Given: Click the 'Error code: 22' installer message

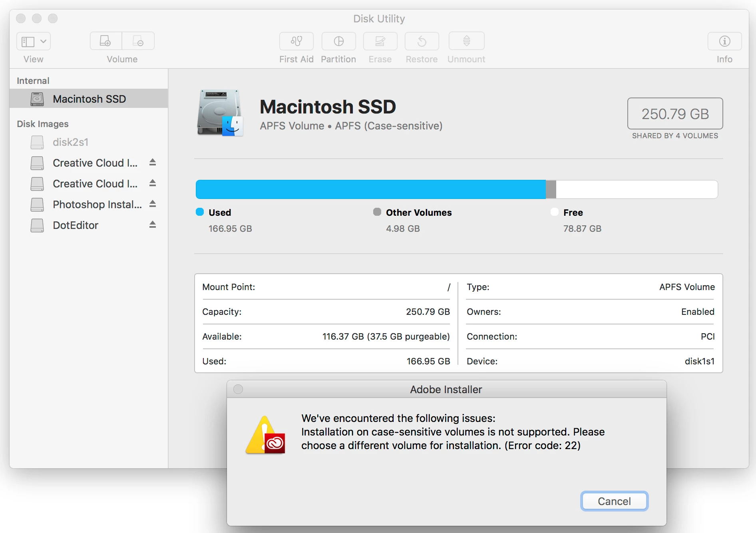Looking at the screenshot, I should click(x=542, y=445).
